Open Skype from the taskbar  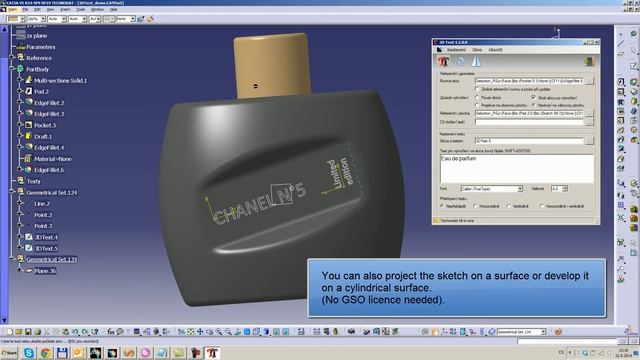pyautogui.click(x=29, y=353)
